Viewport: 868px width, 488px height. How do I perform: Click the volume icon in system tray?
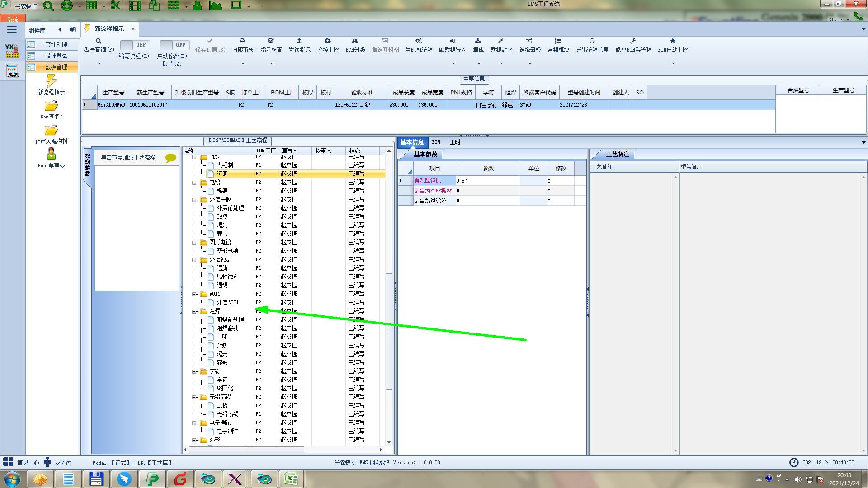point(798,479)
